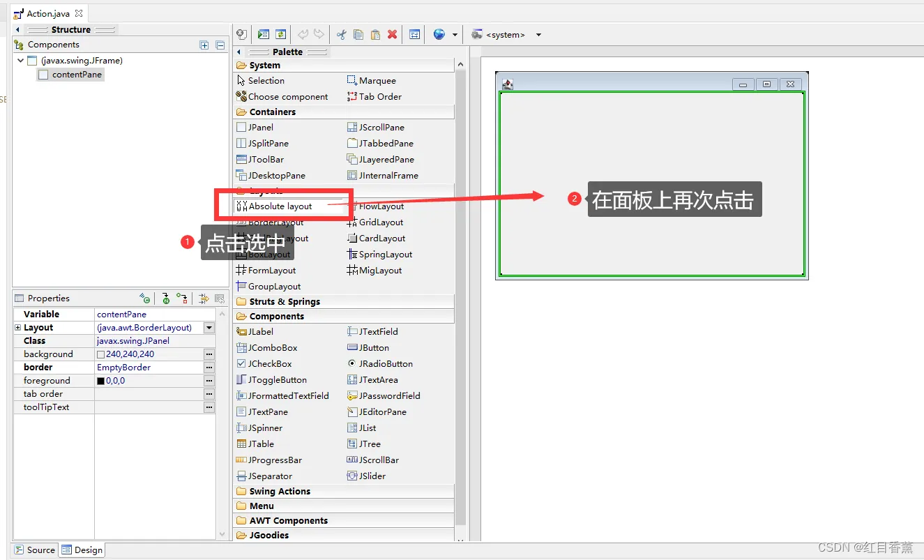Viewport: 924px width, 560px height.
Task: Select GroupLayout in palette
Action: point(268,287)
